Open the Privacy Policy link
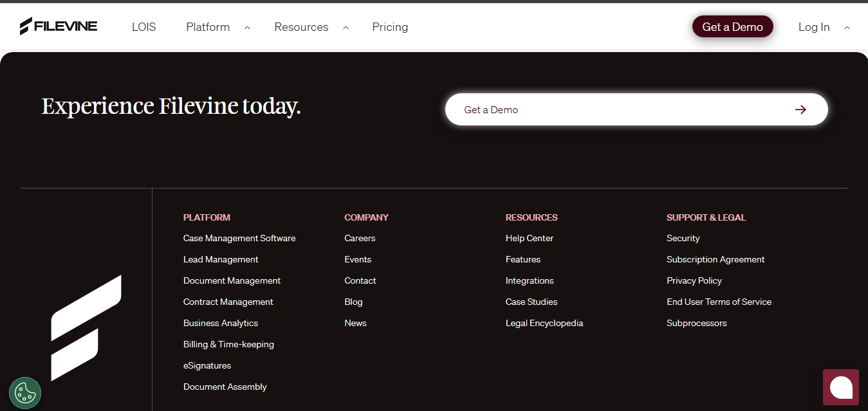868x411 pixels. [x=694, y=280]
